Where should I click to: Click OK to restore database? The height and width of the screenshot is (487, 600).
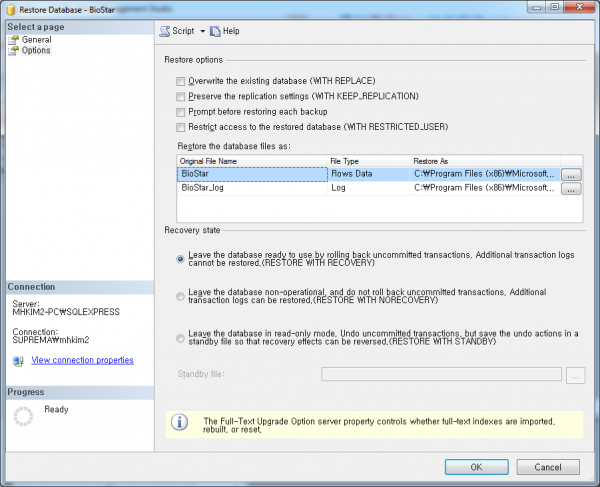(x=476, y=466)
